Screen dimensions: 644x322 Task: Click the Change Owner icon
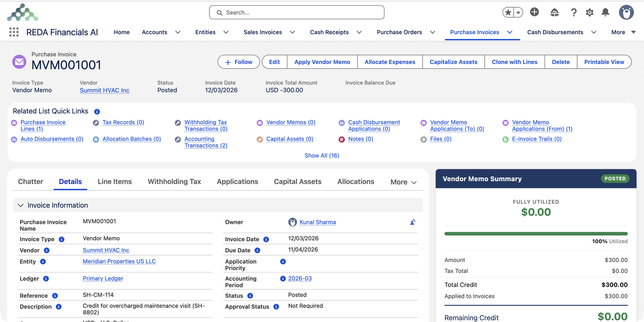(413, 222)
